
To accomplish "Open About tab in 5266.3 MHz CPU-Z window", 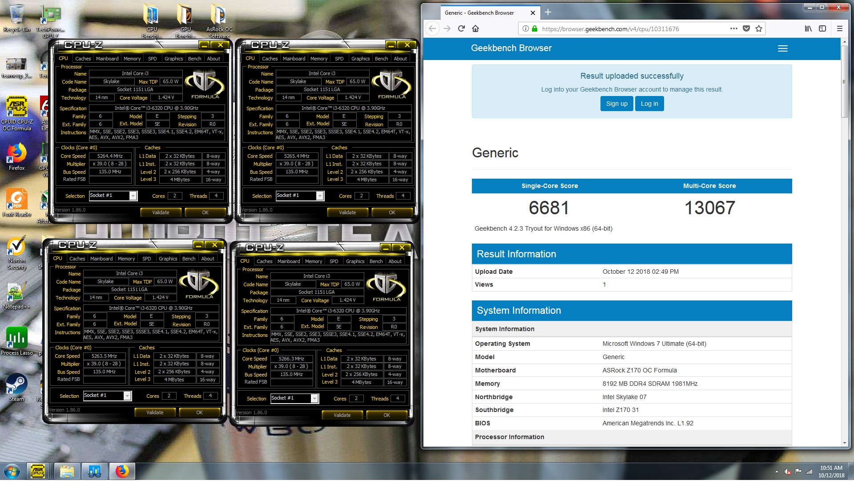I will click(x=395, y=261).
